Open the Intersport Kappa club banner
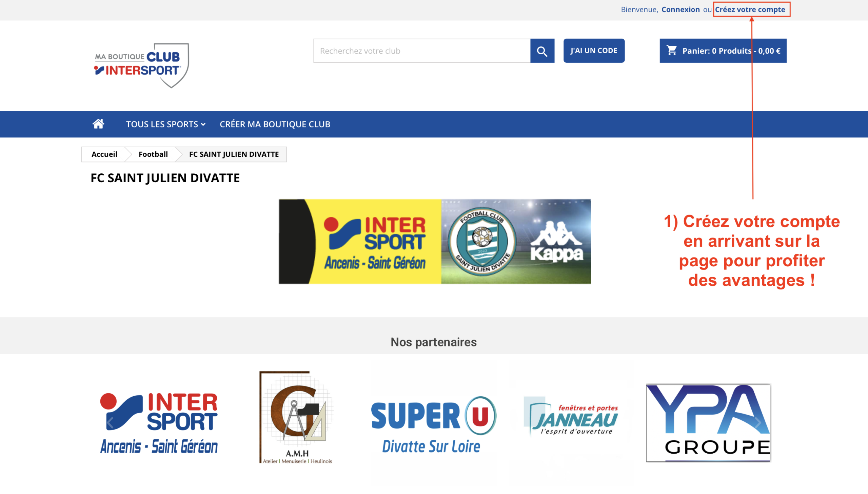The image size is (868, 494). coord(435,242)
